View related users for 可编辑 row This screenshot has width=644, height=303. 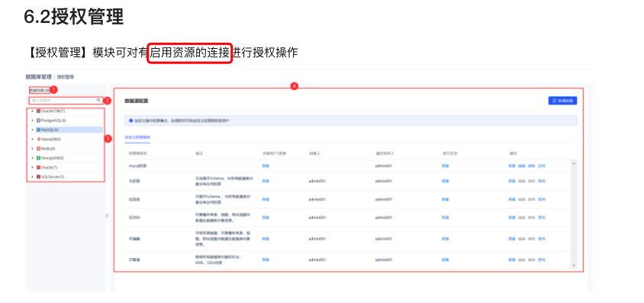[266, 239]
